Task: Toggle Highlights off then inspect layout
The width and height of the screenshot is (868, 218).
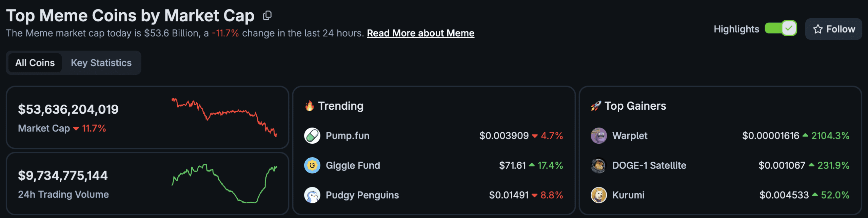Action: [x=781, y=29]
